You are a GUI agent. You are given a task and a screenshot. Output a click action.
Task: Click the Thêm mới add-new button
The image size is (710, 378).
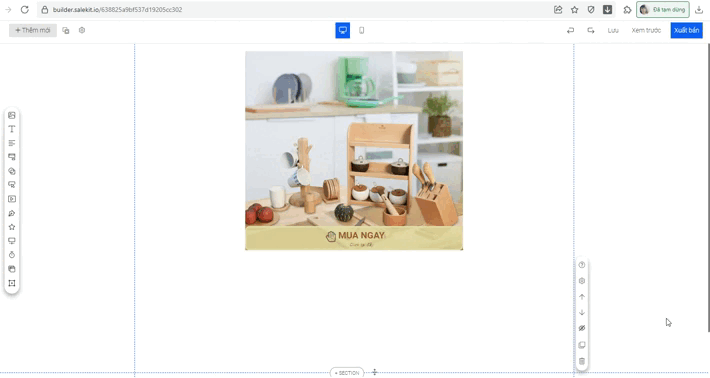click(x=33, y=30)
